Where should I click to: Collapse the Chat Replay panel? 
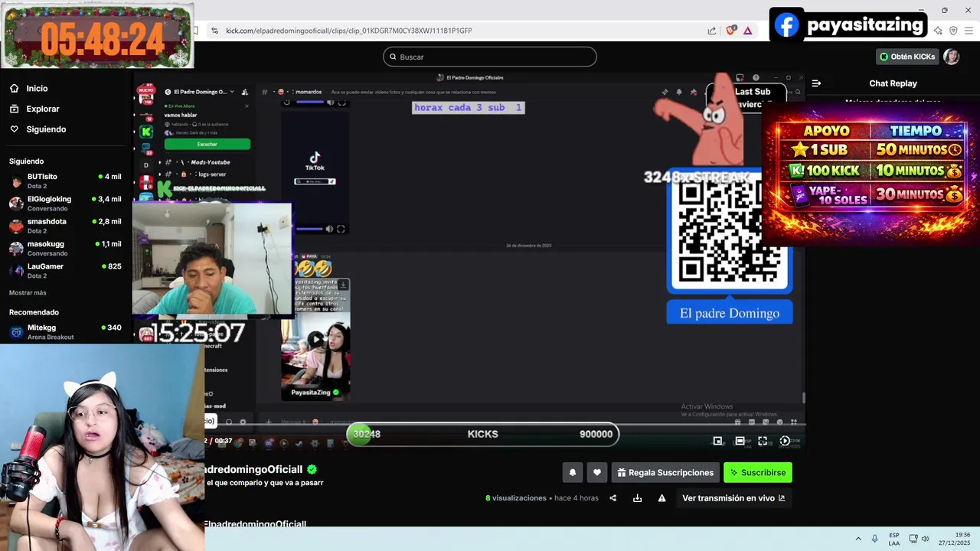[816, 83]
